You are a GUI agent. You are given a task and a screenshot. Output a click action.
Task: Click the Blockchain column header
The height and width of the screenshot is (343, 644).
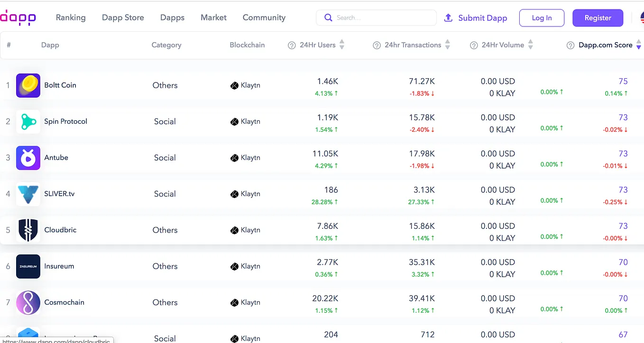click(x=247, y=45)
